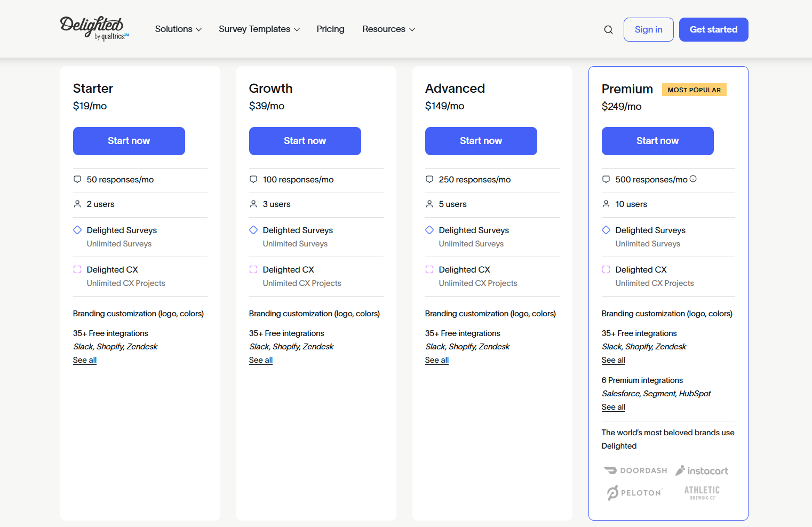Click Start now under Premium
Screen dimensions: 812x527
(657, 141)
